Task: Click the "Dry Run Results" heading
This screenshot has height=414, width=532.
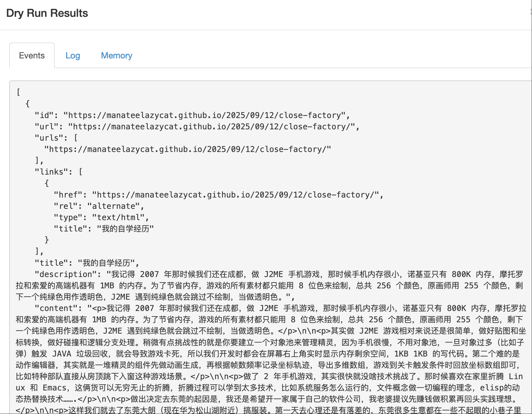Action: 47,13
